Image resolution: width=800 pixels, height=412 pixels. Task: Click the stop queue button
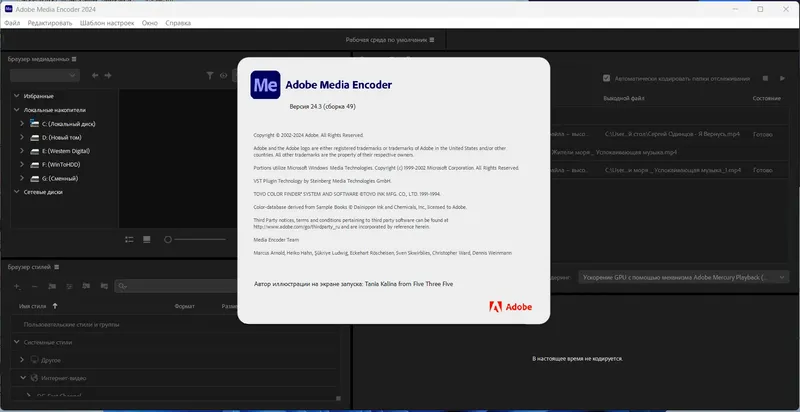pos(765,79)
